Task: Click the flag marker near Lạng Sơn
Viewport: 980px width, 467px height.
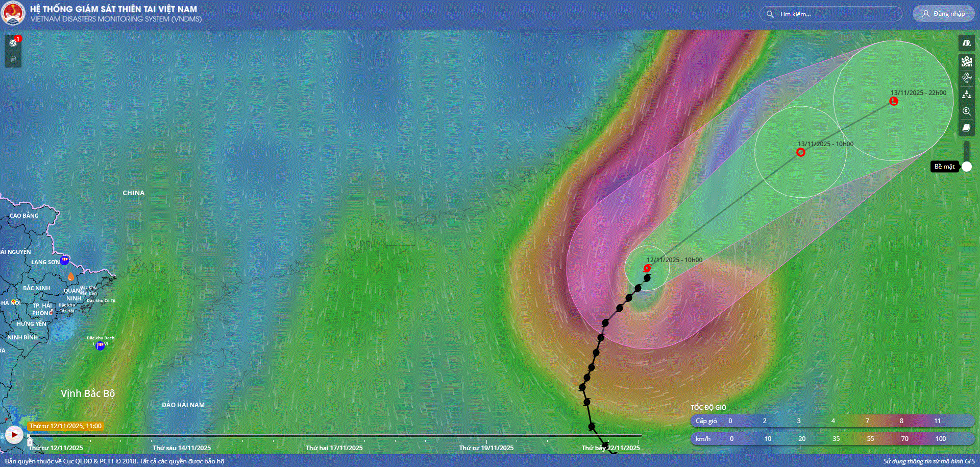Action: coord(65,261)
